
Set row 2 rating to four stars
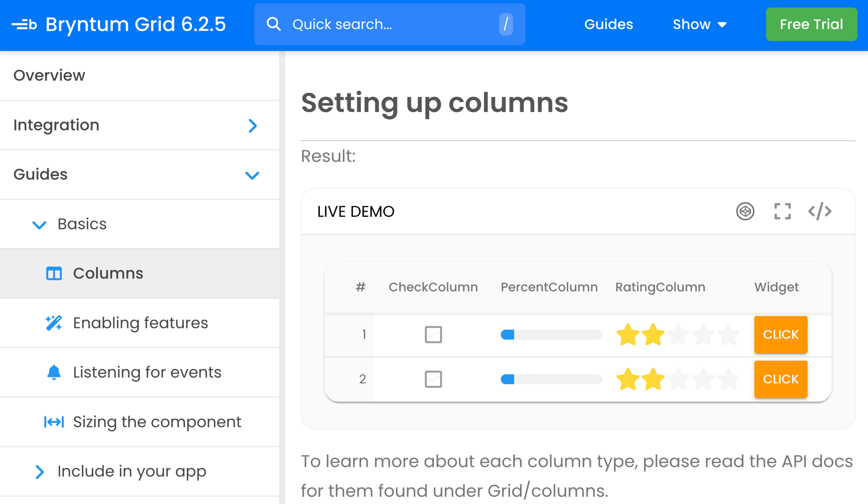(703, 379)
